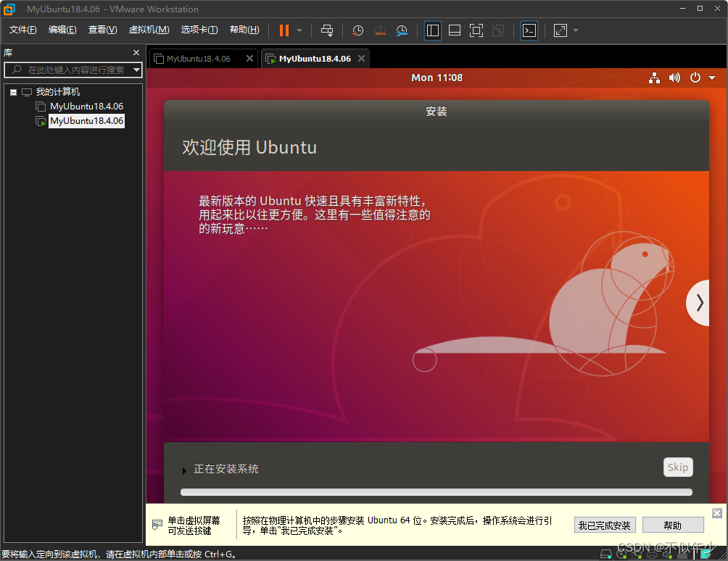This screenshot has height=561, width=728.
Task: Close the active MyUbuntu18.4.06 tab
Action: [361, 59]
